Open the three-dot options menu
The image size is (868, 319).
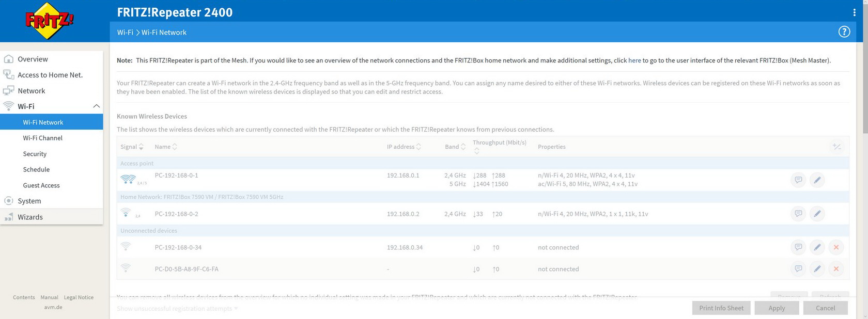pyautogui.click(x=854, y=12)
